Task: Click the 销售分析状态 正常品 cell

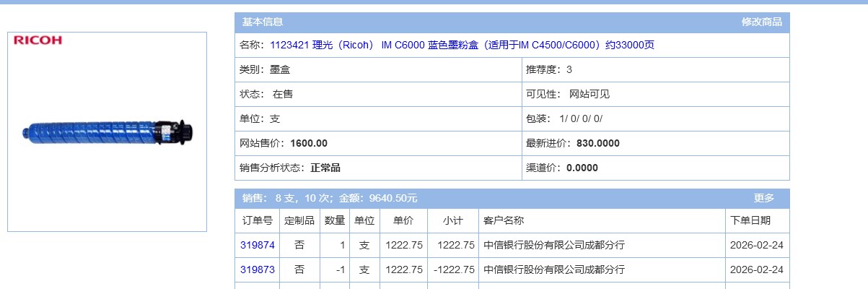Action: [289, 168]
